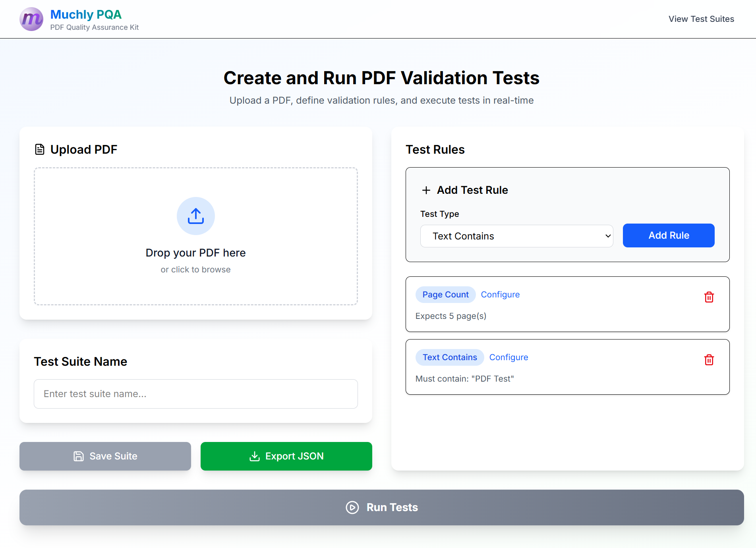Click the plus icon next to Add Test Rule
Image resolution: width=756 pixels, height=548 pixels.
tap(426, 190)
